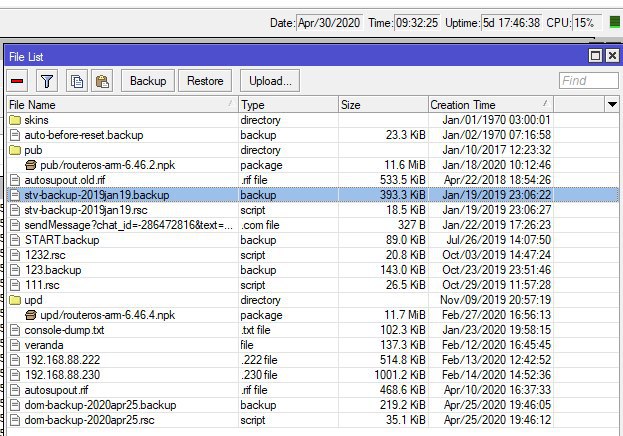Select file name START.backup
Image resolution: width=623 pixels, height=436 pixels.
[62, 240]
